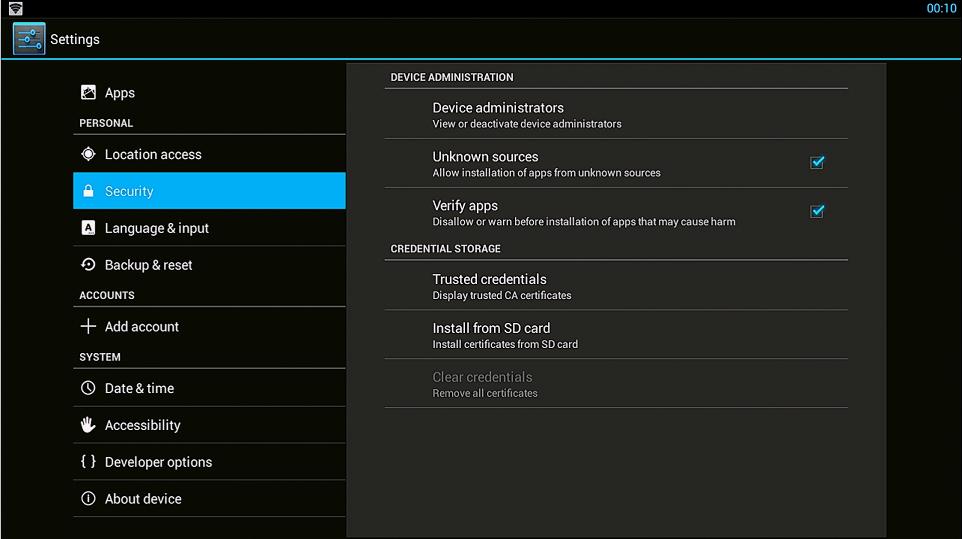Screen dimensions: 962x539
Task: Choose Install from SD card
Action: pos(616,335)
